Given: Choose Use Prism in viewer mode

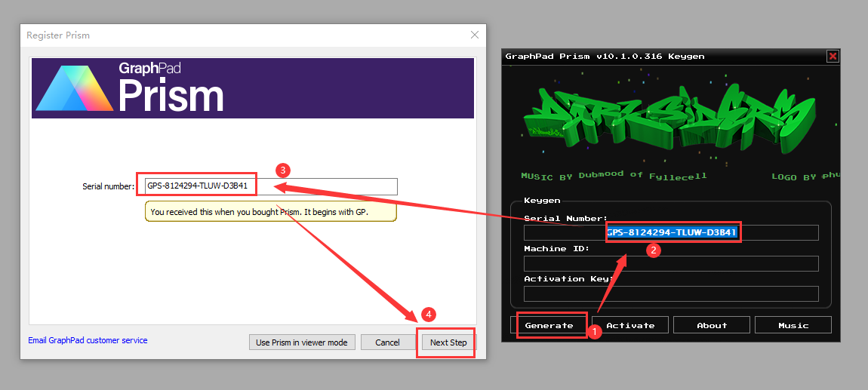Looking at the screenshot, I should pos(301,342).
